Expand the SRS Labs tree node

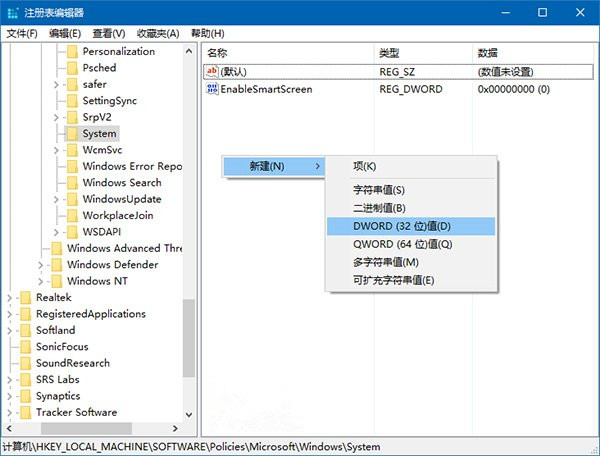click(9, 380)
